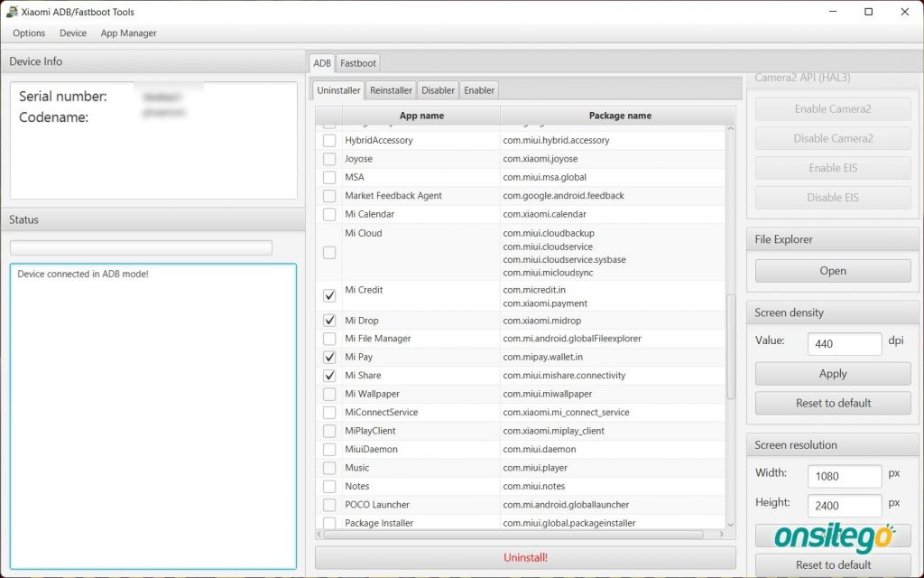Screen dimensions: 924x578
Task: Tick the POCO Launcher checkbox
Action: 329,505
